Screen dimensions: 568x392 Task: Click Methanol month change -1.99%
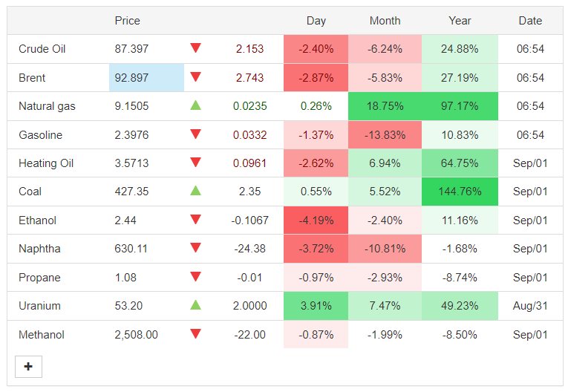tap(385, 335)
